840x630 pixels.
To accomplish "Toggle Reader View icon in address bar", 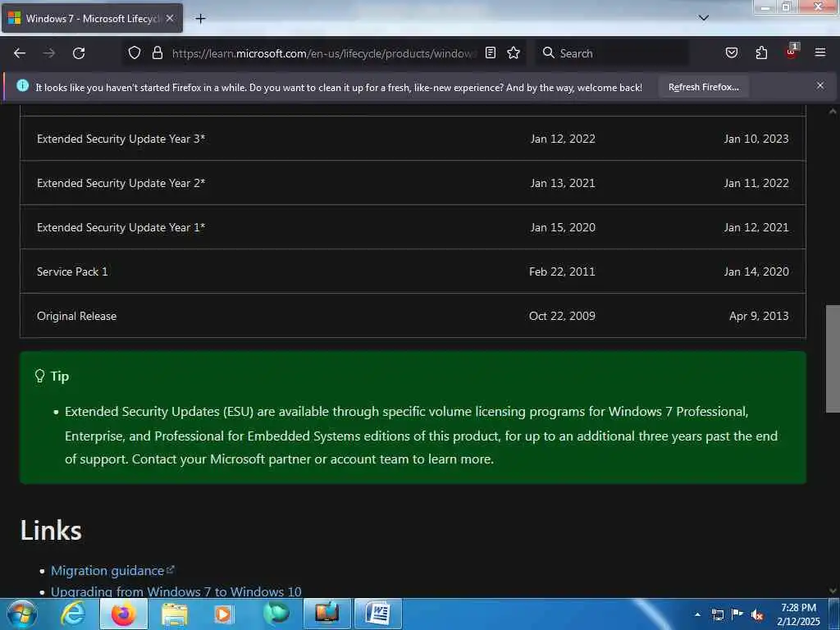I will [x=491, y=52].
